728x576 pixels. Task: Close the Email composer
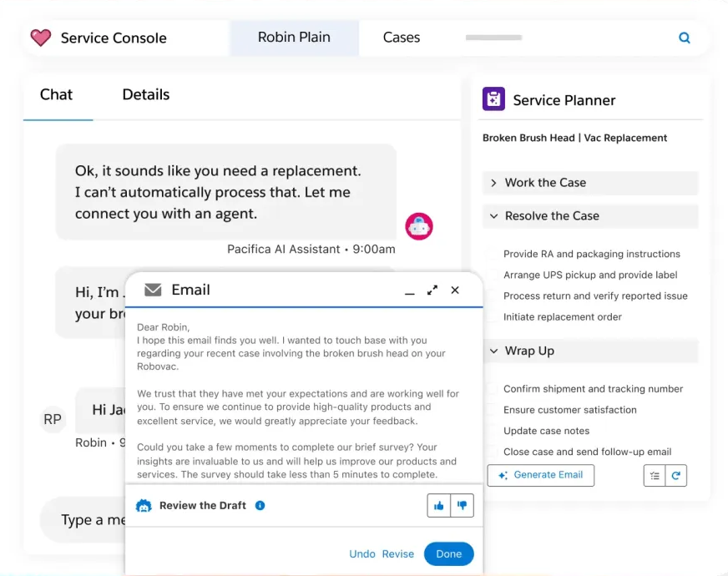click(x=455, y=291)
